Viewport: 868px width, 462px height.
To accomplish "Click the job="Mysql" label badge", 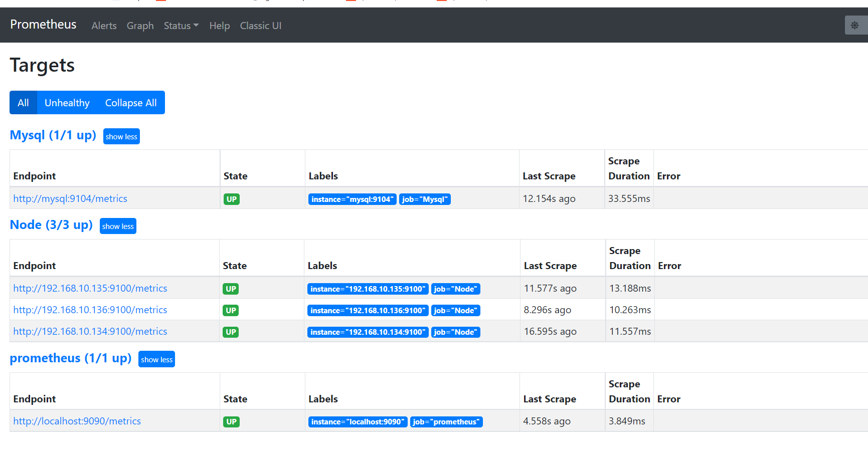I will [425, 199].
